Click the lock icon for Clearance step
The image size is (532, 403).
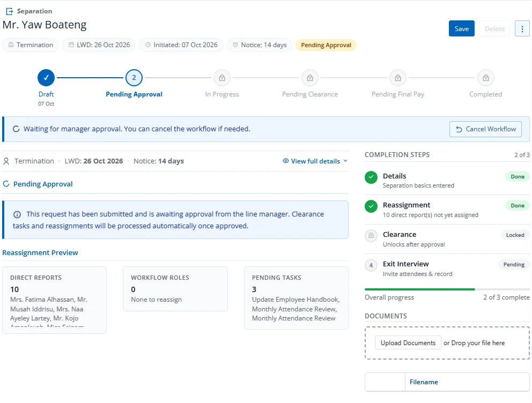pos(371,236)
